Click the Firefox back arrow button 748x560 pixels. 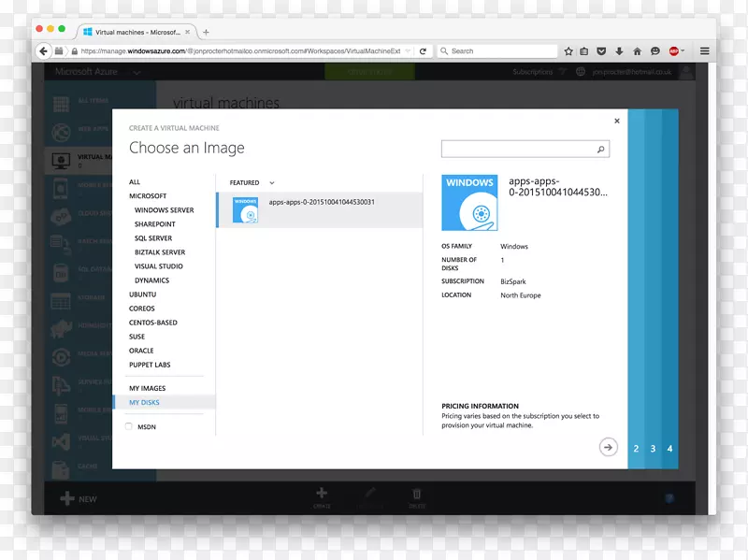pos(44,51)
